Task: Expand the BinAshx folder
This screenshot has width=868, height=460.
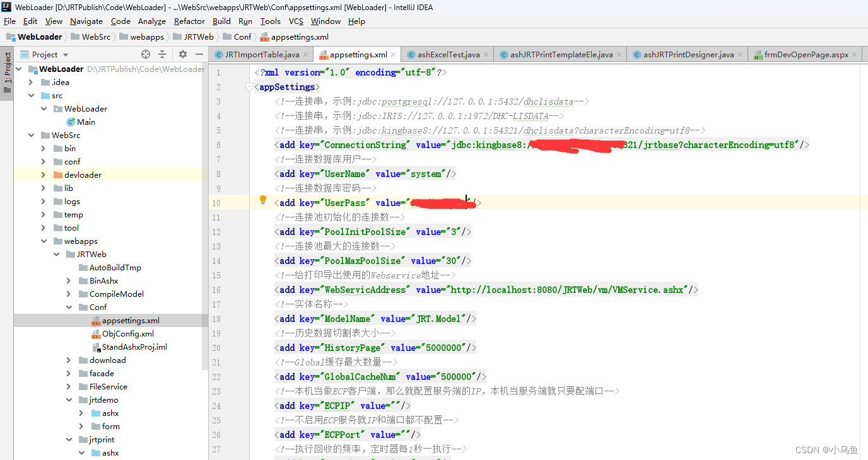Action: [69, 280]
